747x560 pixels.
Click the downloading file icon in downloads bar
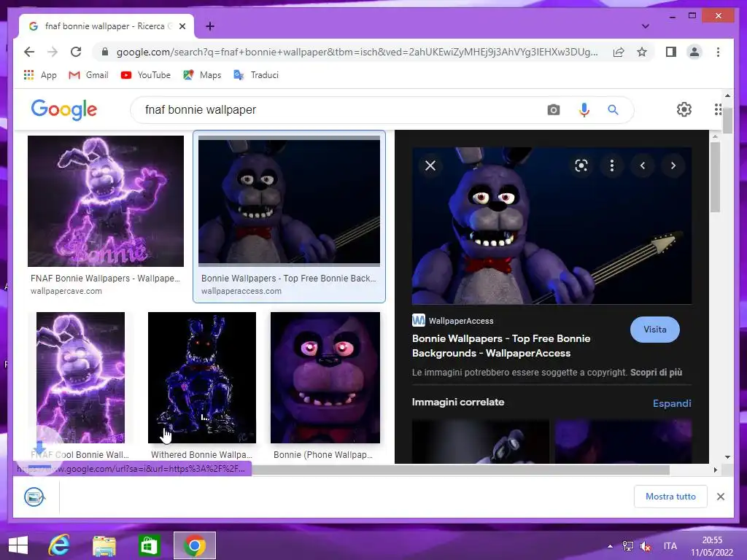coord(34,497)
